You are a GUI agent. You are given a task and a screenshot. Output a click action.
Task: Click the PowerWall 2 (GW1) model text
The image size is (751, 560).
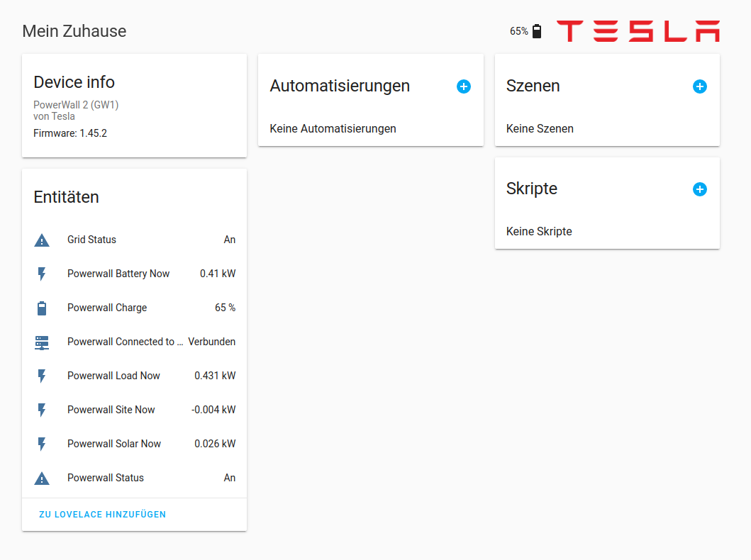pyautogui.click(x=76, y=105)
